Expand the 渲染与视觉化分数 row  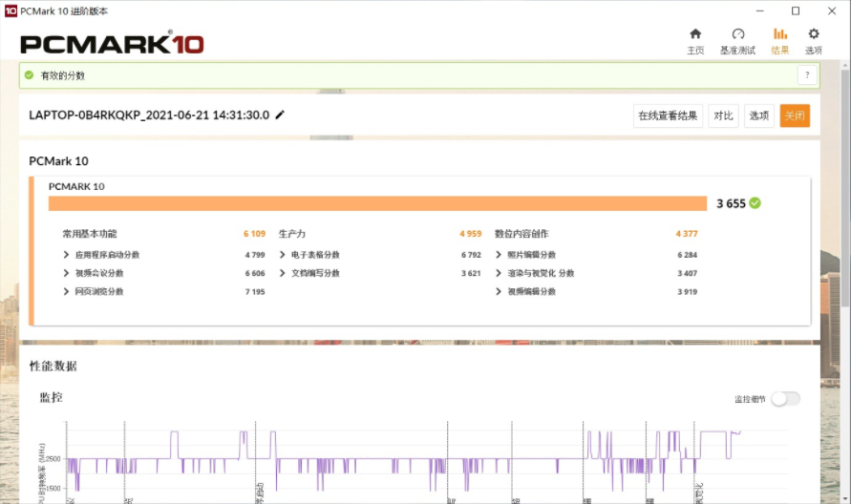pos(499,273)
